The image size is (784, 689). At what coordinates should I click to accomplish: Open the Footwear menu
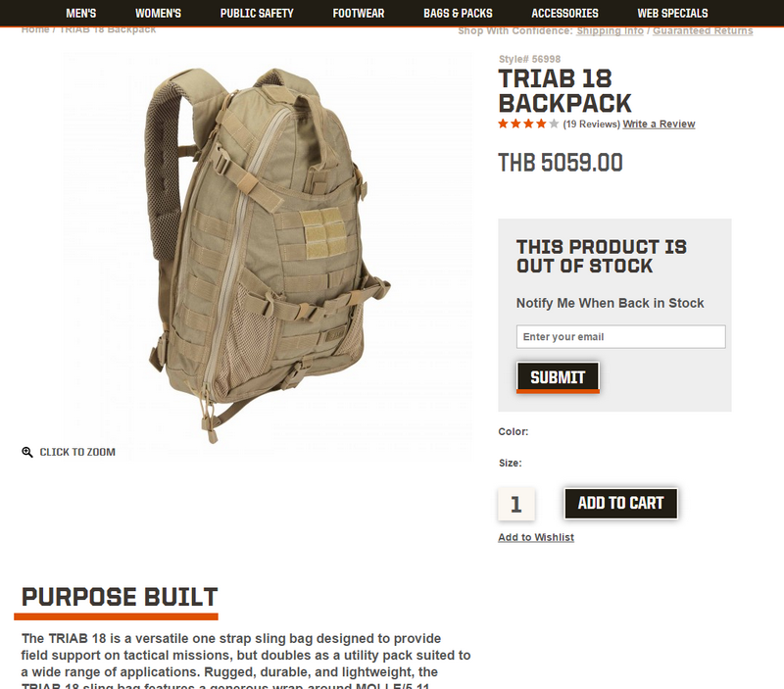(359, 14)
